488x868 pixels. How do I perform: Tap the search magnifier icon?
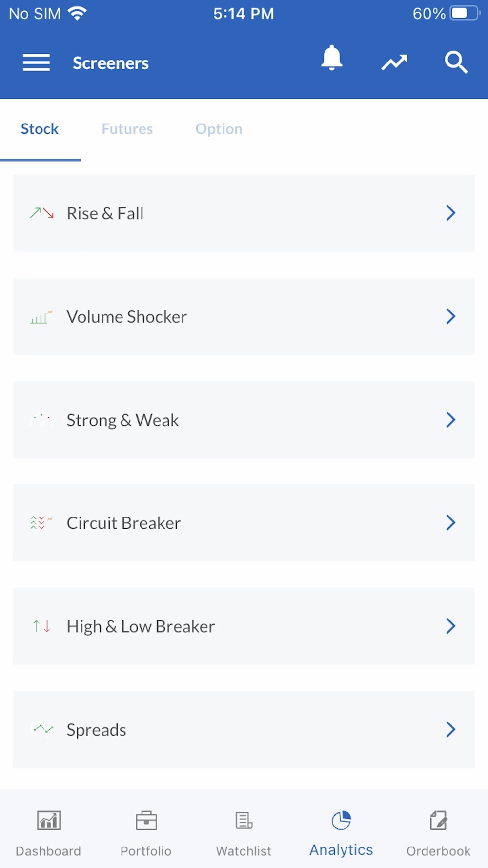pyautogui.click(x=456, y=62)
